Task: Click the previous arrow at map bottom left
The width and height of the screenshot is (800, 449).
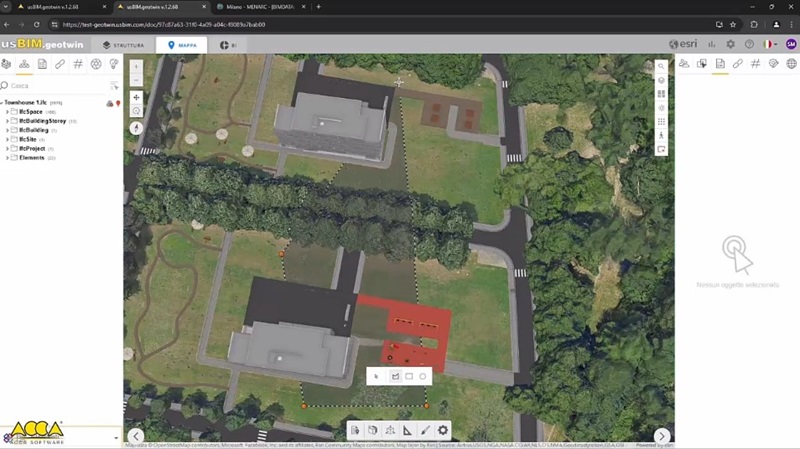Action: point(136,436)
